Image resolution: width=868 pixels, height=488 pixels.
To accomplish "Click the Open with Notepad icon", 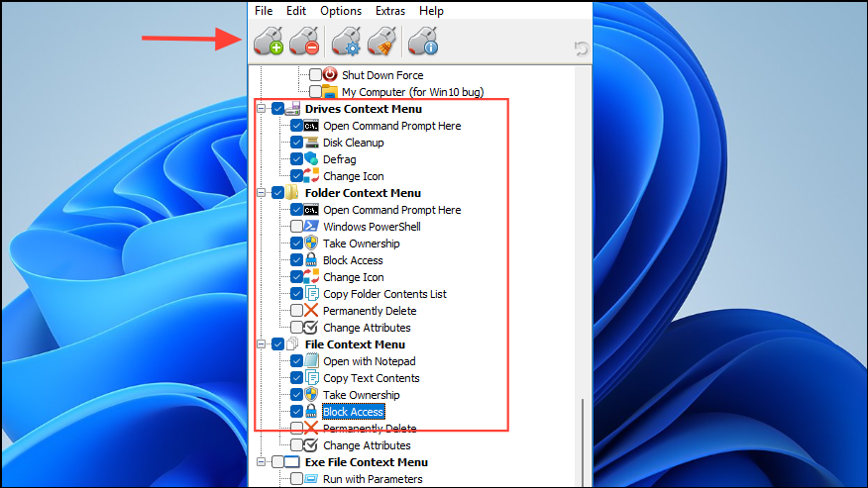I will tap(312, 360).
